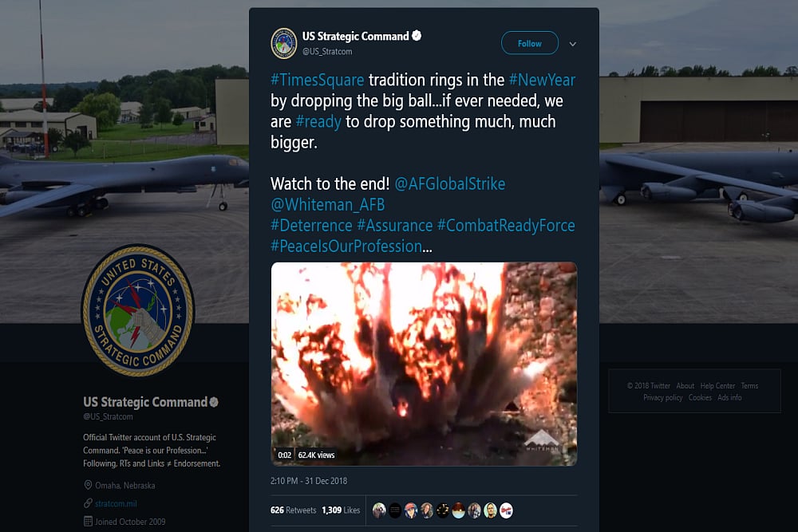Open the 626 Retweets list
The height and width of the screenshot is (532, 798).
coord(293,510)
